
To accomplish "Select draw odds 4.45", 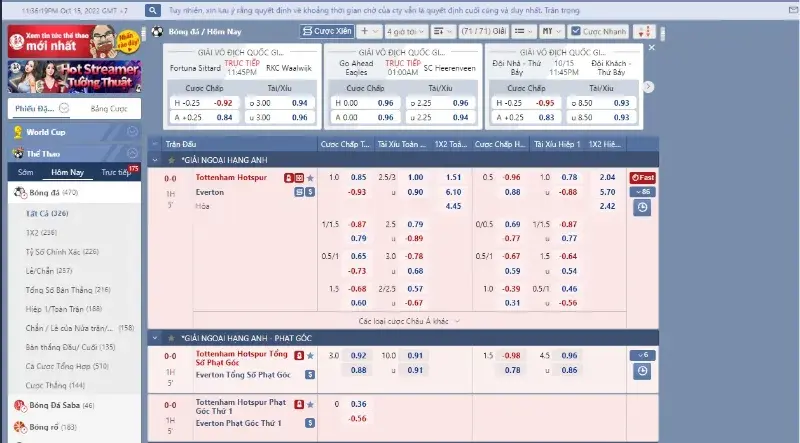I will pyautogui.click(x=453, y=206).
